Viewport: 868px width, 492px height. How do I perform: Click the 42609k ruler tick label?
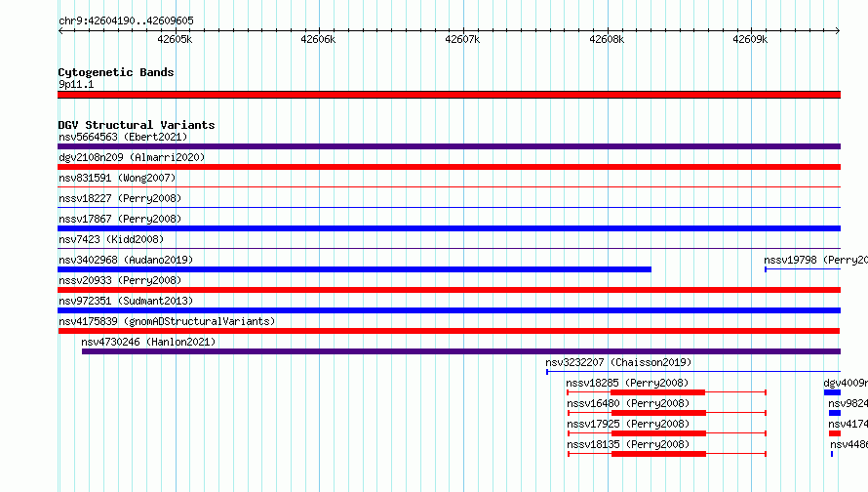point(750,39)
